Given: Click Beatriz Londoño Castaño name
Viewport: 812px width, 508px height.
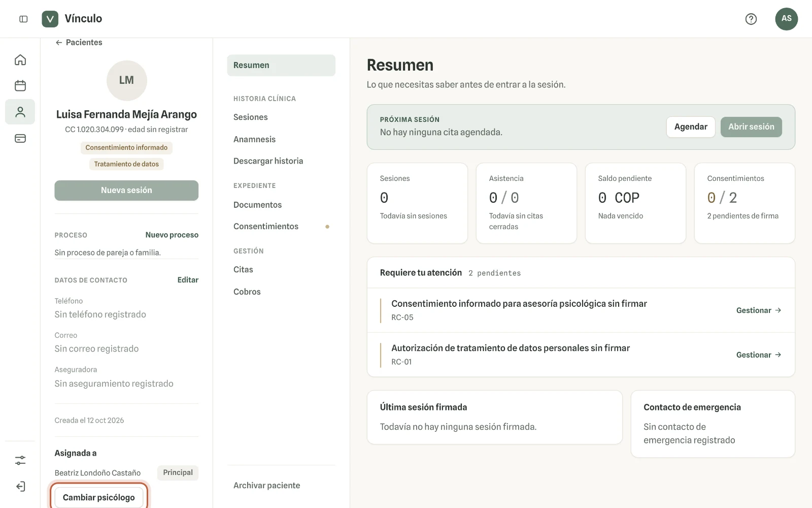Looking at the screenshot, I should click(97, 473).
